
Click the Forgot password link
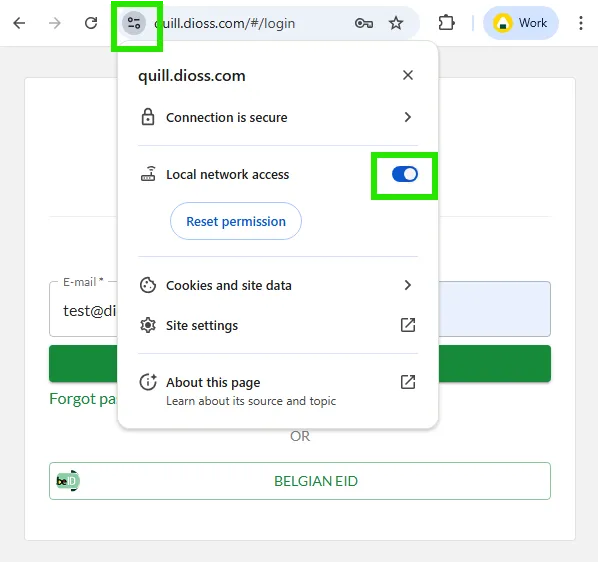[x=83, y=399]
